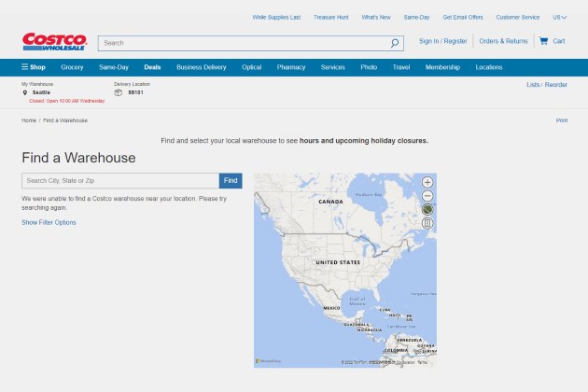Click Same-Day link in top bar

(416, 17)
